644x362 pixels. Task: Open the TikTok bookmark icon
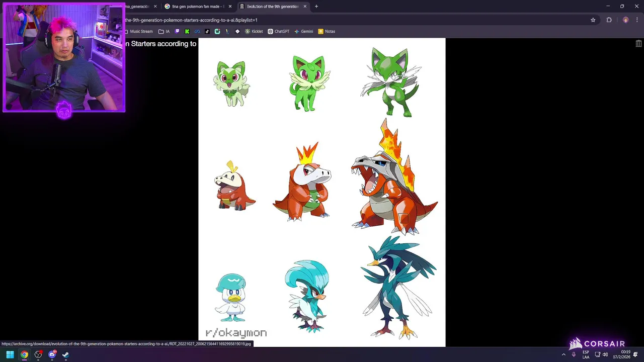(x=207, y=31)
